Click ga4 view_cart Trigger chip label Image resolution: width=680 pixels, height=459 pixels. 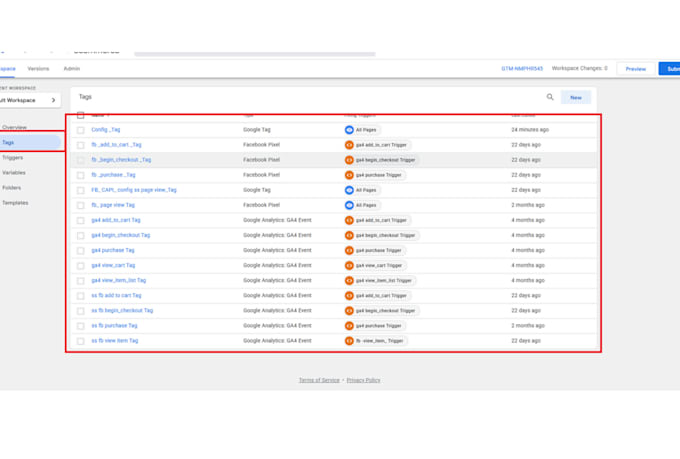pos(379,266)
